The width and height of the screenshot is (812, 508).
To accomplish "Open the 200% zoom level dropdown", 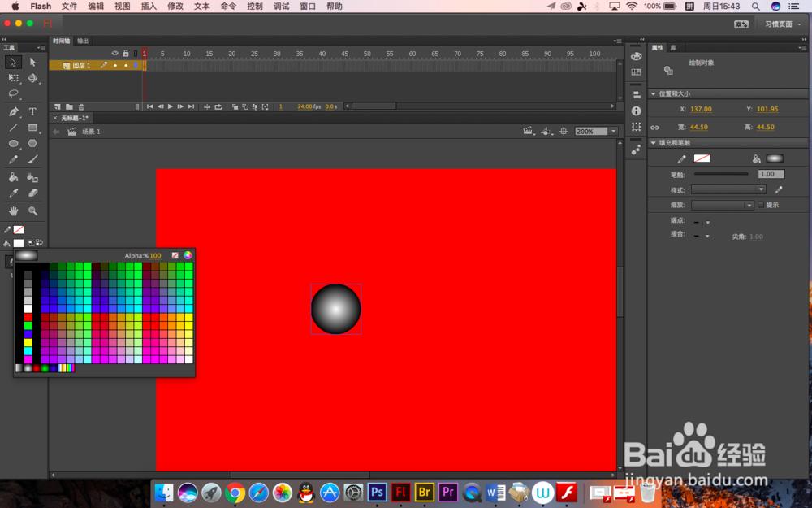I will pos(614,132).
